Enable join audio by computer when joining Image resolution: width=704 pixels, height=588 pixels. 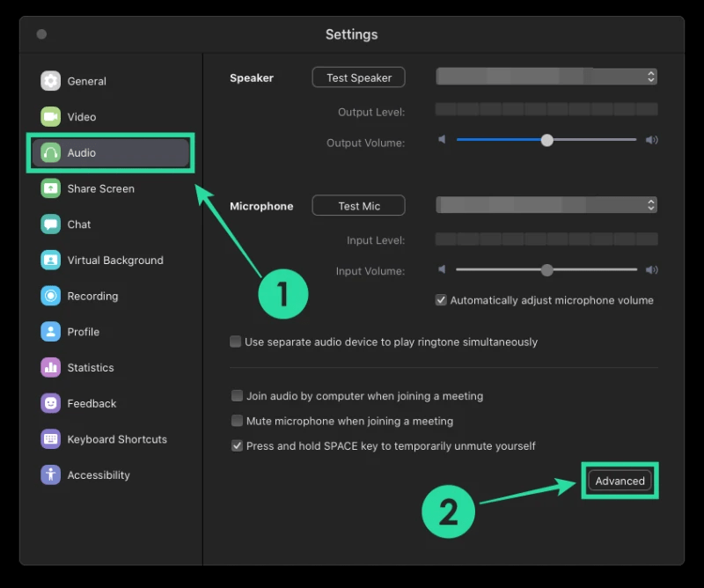(x=237, y=396)
